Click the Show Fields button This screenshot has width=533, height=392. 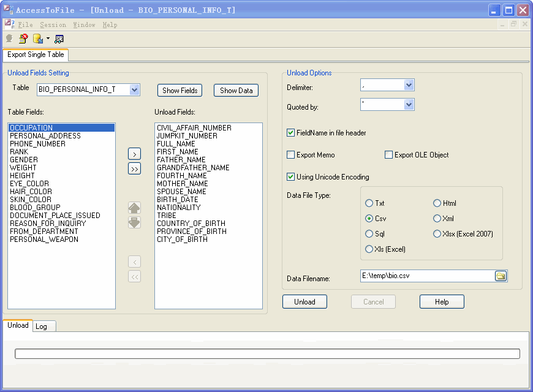pos(180,91)
